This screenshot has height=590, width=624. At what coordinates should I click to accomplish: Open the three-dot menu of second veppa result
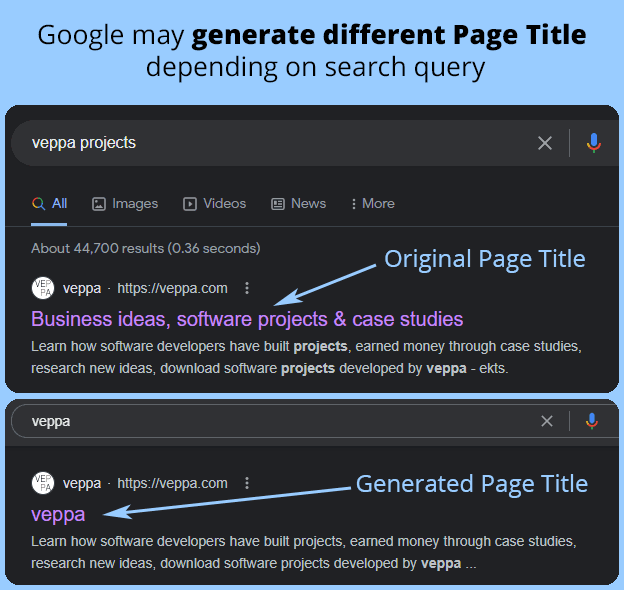247,483
